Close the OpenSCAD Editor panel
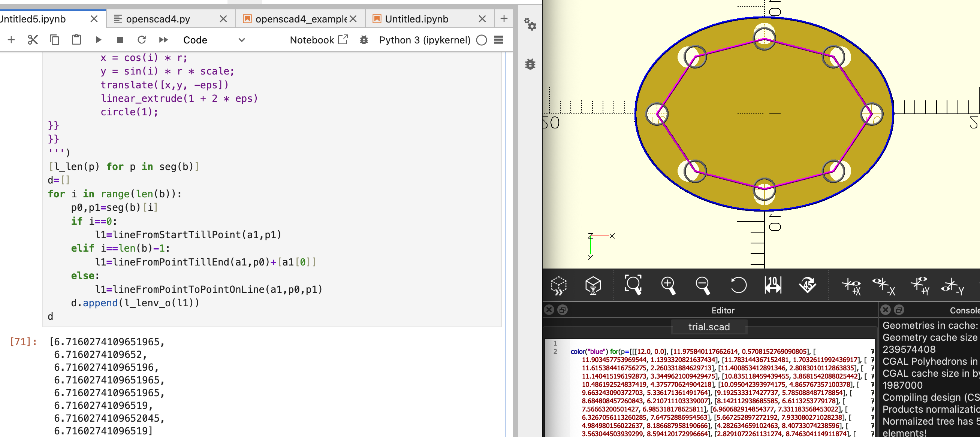Image resolution: width=980 pixels, height=437 pixels. 549,310
